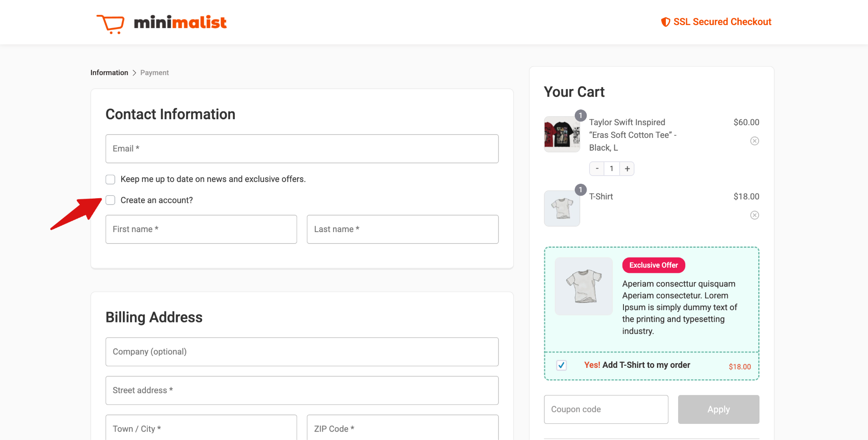Select the First name field

(201, 229)
